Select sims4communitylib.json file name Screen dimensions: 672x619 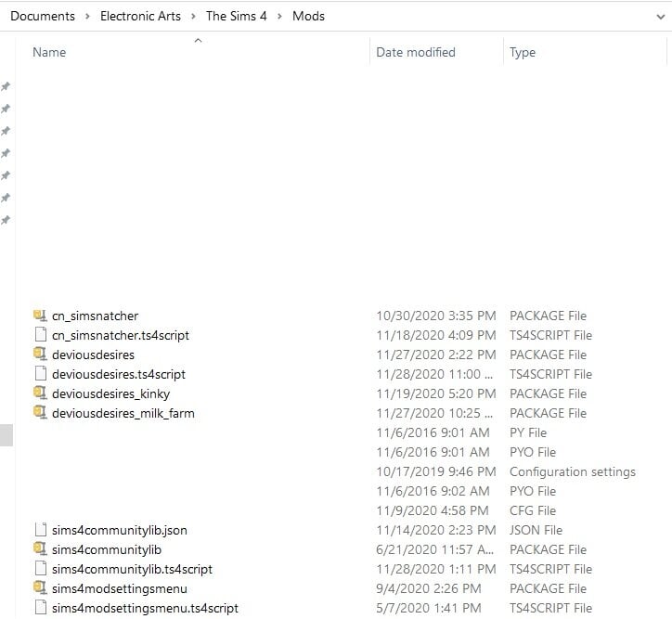click(120, 530)
